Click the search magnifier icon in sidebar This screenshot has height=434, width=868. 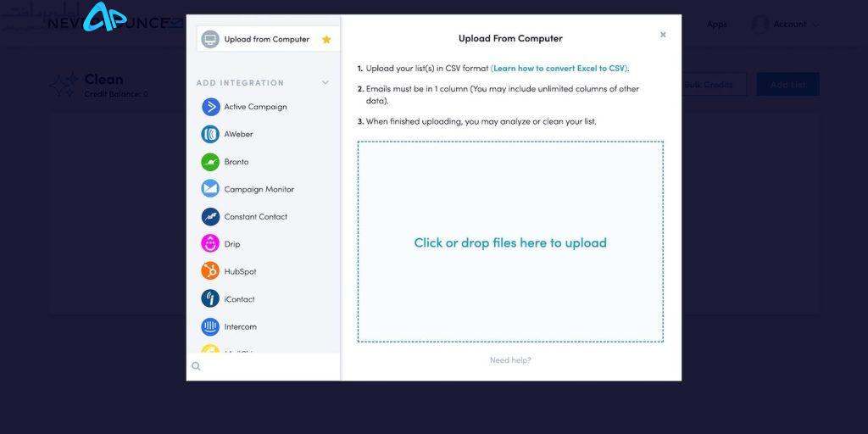[x=196, y=366]
